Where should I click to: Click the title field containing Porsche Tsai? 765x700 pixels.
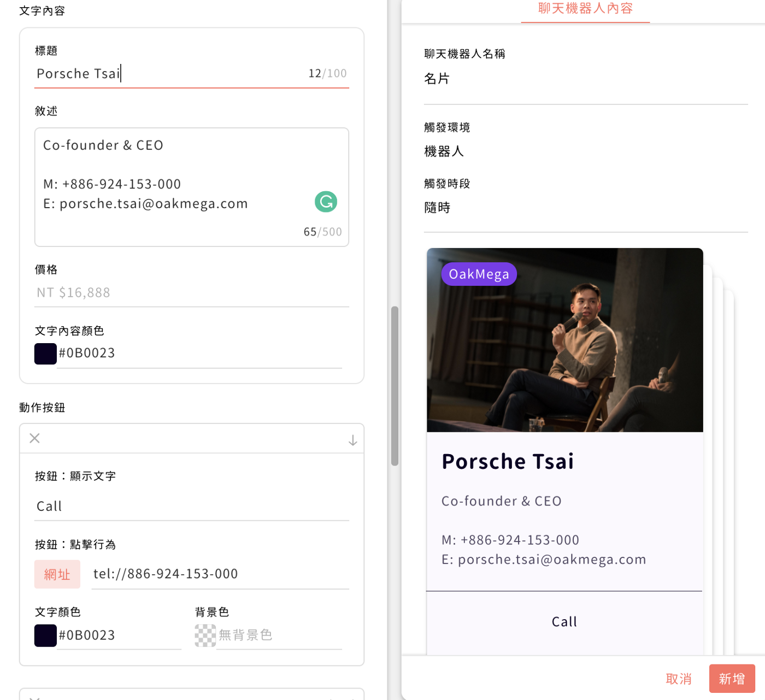192,74
